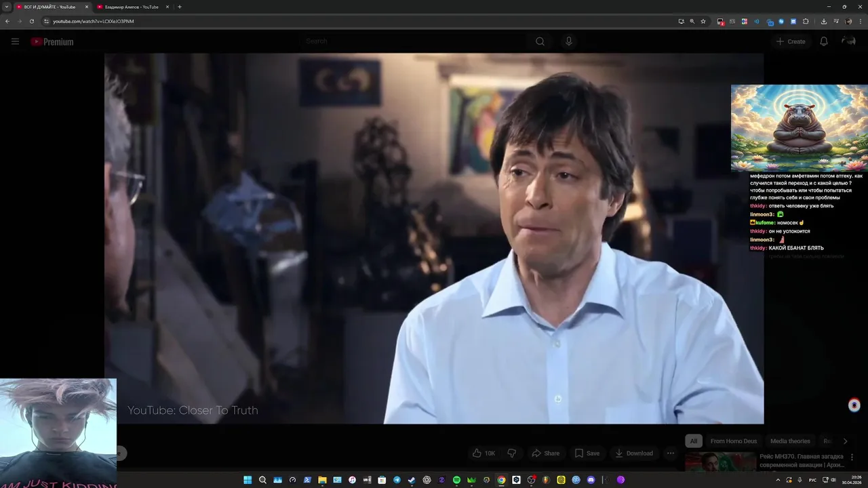The height and width of the screenshot is (488, 868).
Task: Open the Рейс MH370 recommended video thumbnail
Action: click(x=720, y=462)
